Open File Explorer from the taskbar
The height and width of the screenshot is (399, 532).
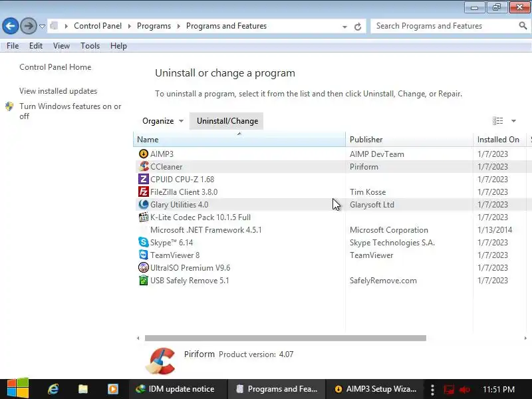(x=83, y=389)
